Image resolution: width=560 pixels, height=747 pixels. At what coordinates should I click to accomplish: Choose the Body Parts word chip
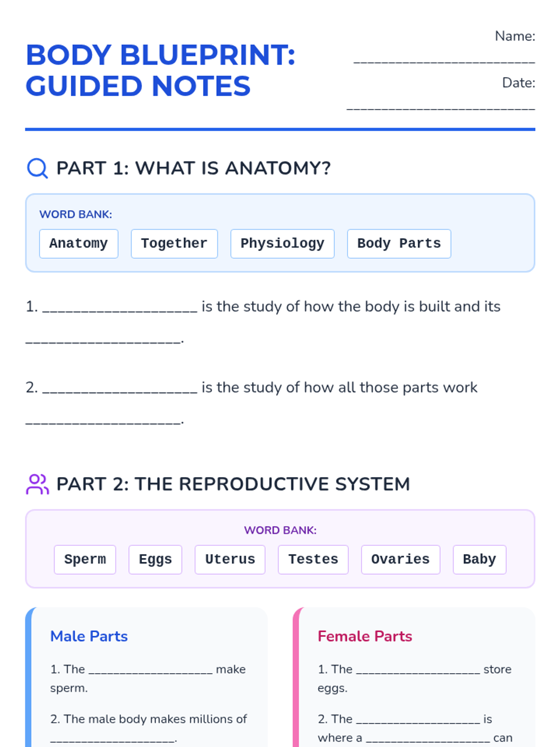pyautogui.click(x=399, y=244)
